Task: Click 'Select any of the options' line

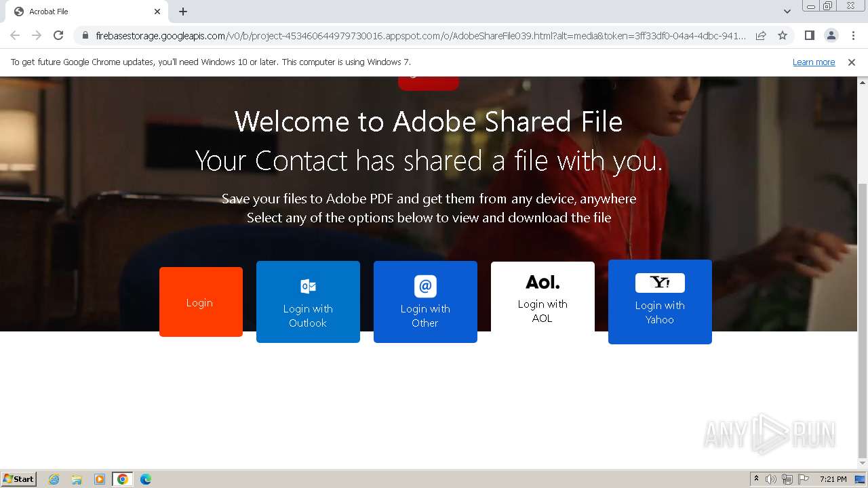Action: [x=429, y=218]
